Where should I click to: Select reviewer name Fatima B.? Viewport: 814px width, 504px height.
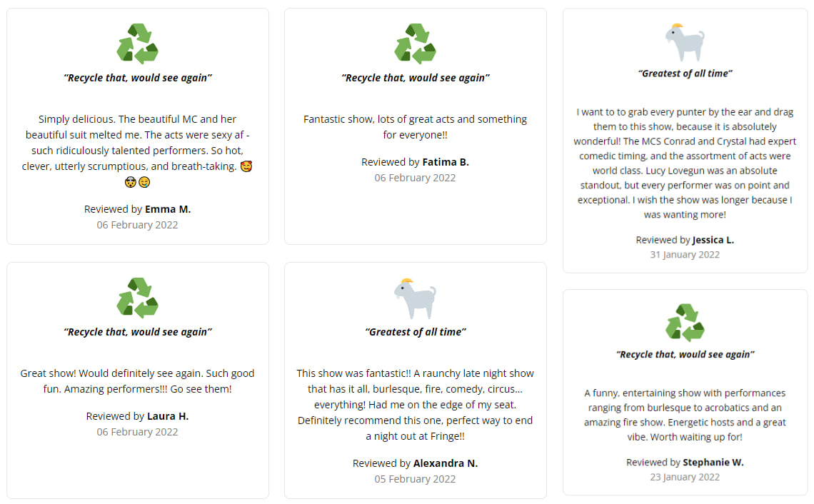click(446, 162)
